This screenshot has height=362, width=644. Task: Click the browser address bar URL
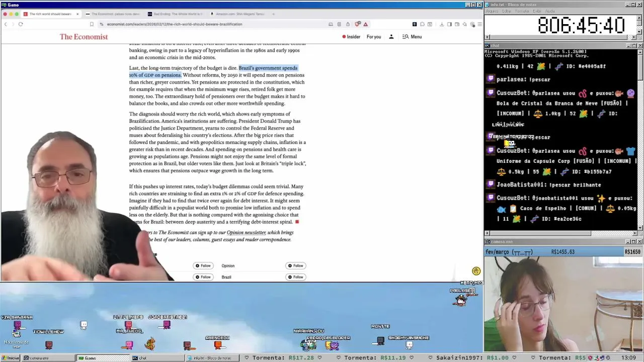click(x=174, y=24)
